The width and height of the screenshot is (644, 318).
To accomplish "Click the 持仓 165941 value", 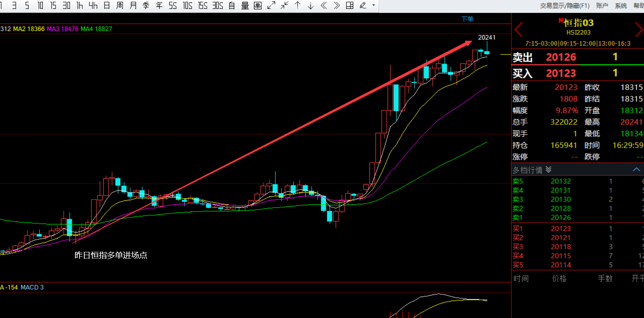I will click(564, 145).
